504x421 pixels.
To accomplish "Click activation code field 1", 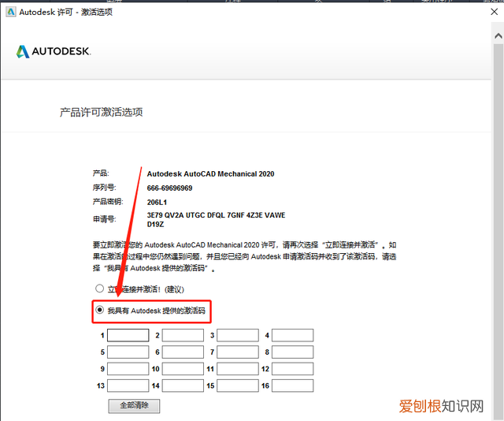I will tap(128, 335).
